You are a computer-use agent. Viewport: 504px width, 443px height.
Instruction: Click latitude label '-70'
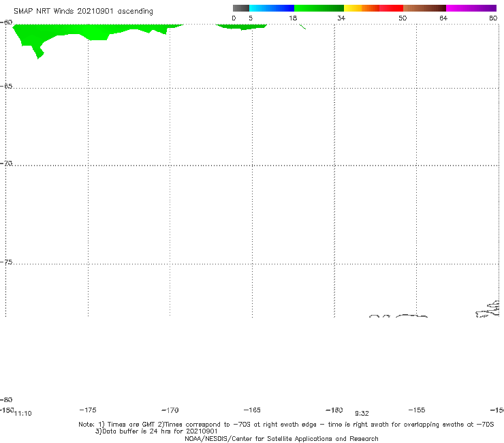6,164
